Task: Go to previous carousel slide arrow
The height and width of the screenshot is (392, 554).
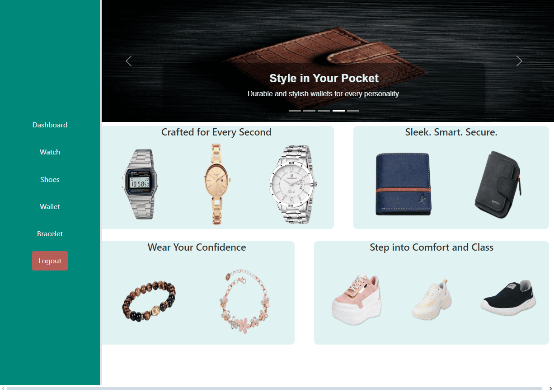Action: [x=129, y=61]
